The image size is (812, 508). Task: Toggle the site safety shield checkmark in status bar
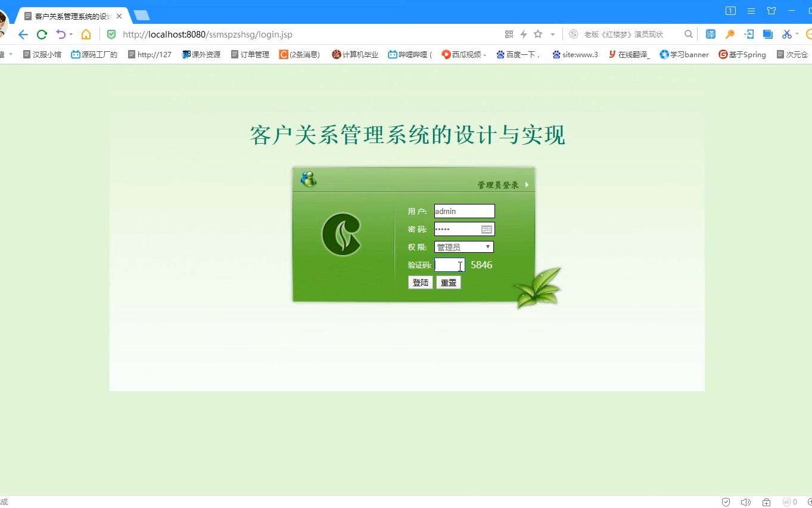727,502
